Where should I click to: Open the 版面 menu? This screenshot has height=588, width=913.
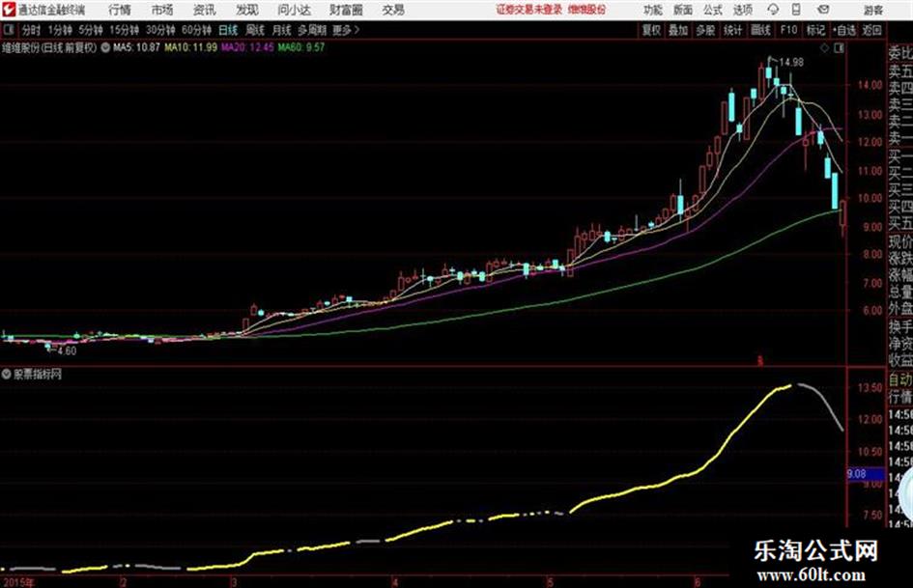(683, 10)
